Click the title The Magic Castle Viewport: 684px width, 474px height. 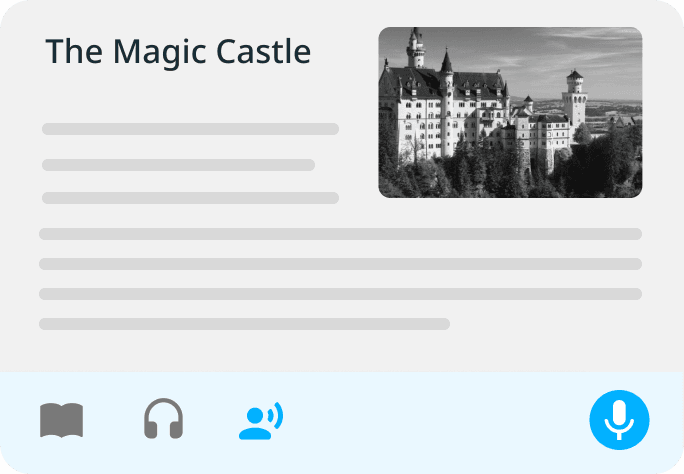pyautogui.click(x=178, y=52)
